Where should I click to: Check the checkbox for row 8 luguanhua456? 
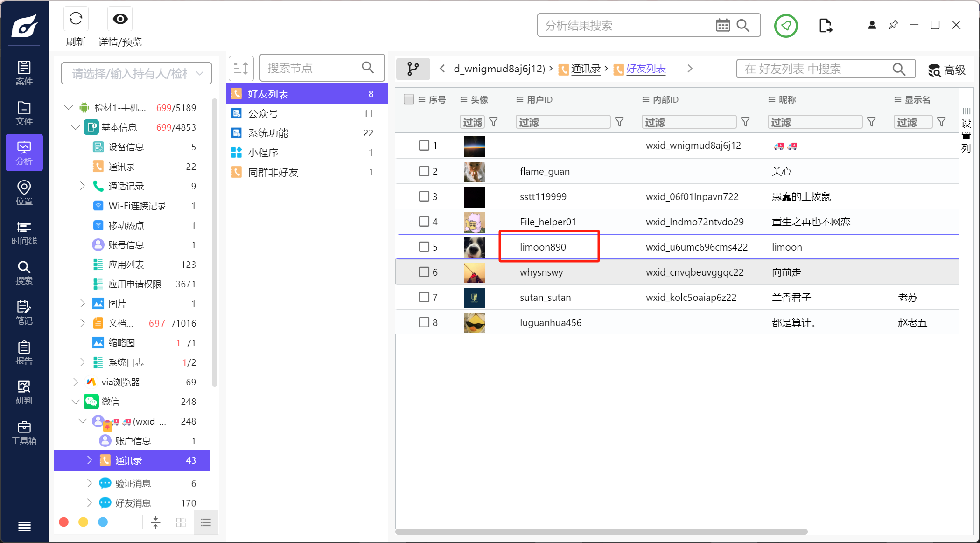(424, 322)
